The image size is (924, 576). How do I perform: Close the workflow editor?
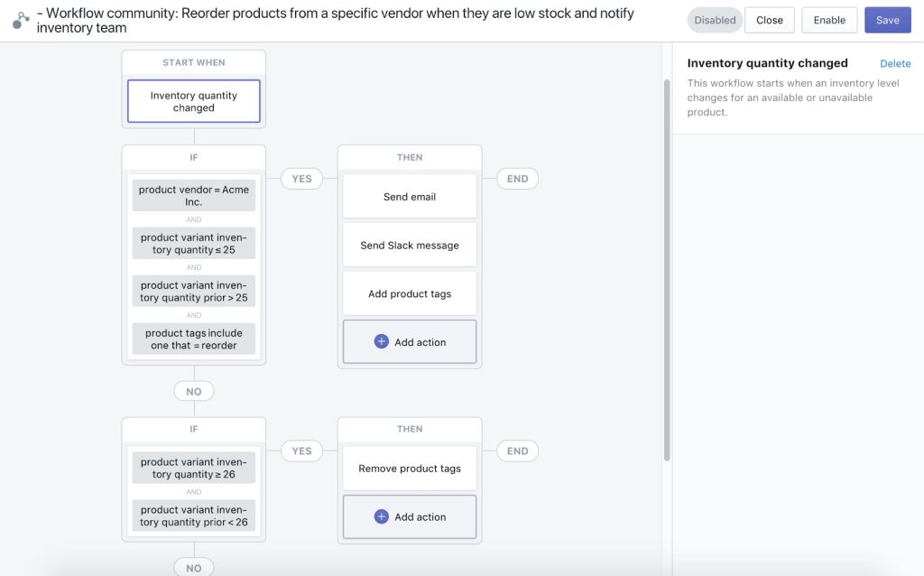(769, 20)
